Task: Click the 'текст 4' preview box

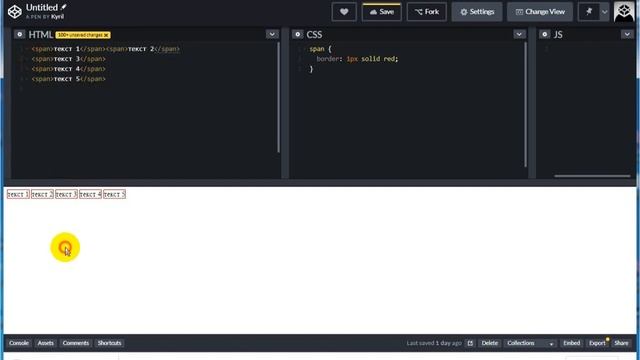Action: coord(90,194)
